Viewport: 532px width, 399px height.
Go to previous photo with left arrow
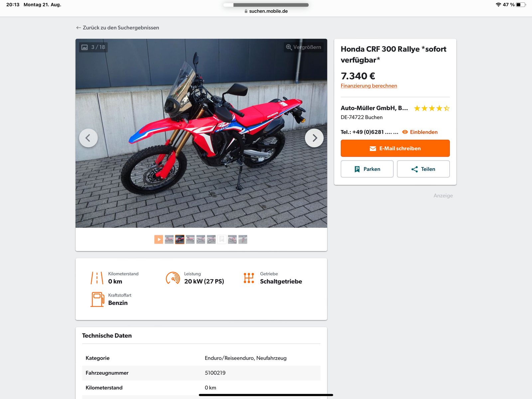coord(88,138)
